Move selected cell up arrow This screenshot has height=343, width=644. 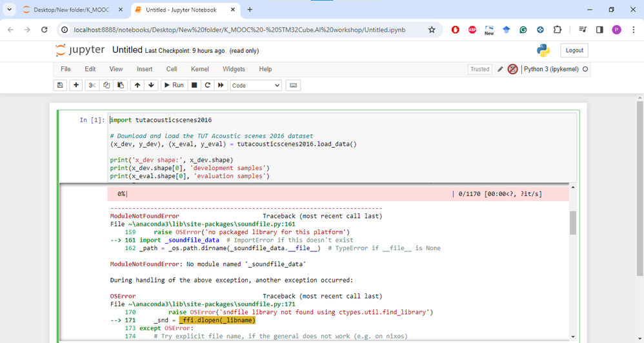[137, 85]
